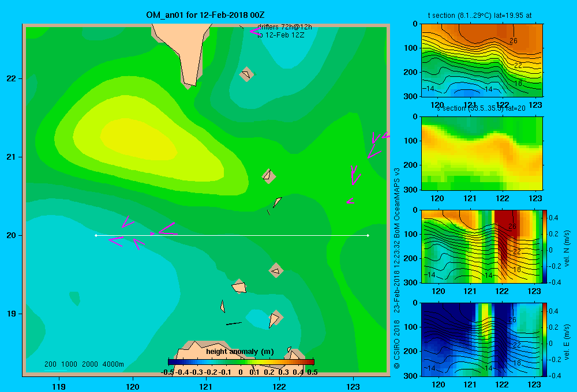Open the salinity section panel
This screenshot has width=577, height=392.
click(x=482, y=153)
